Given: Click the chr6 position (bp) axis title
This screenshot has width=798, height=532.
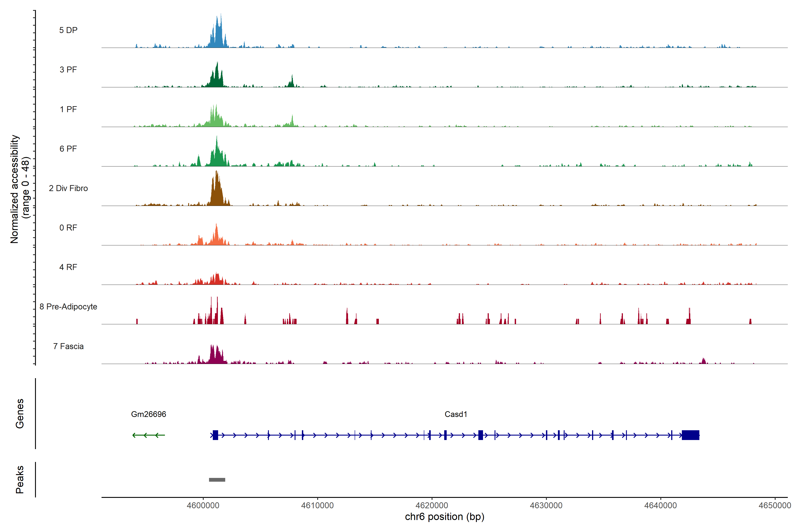Looking at the screenshot, I should tap(444, 517).
